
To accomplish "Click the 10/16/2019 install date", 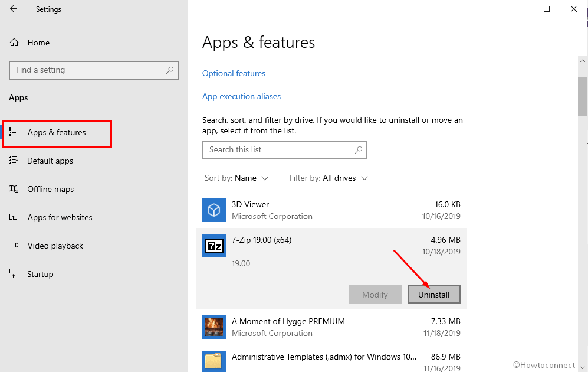I will (x=441, y=216).
